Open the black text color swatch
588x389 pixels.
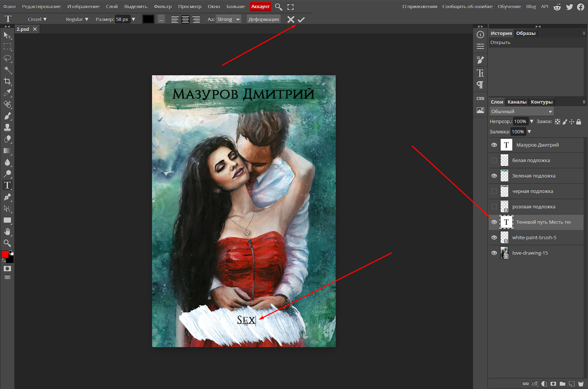tap(148, 19)
